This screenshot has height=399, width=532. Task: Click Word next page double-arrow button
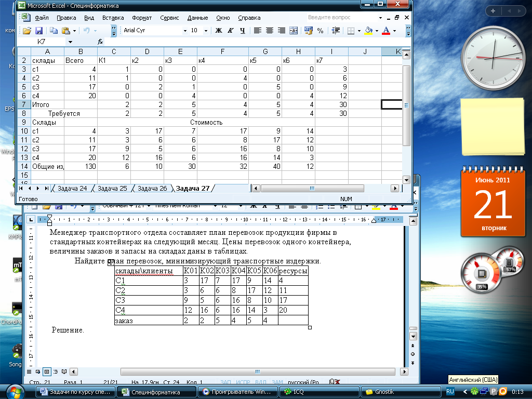(x=413, y=363)
